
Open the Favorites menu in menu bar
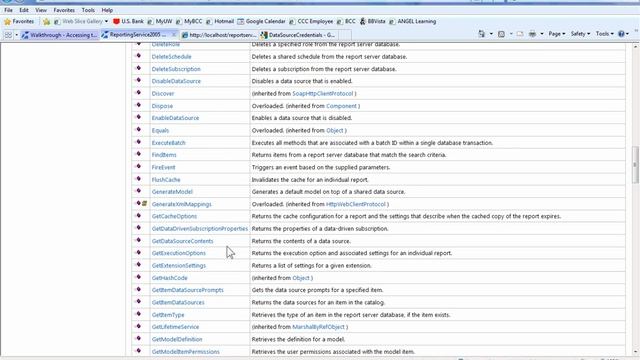click(64, 10)
